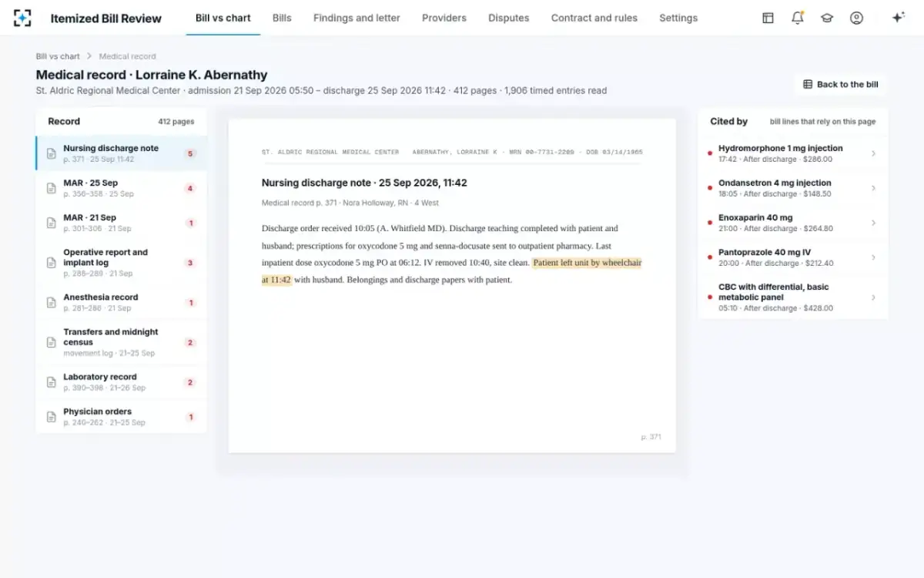This screenshot has width=924, height=578.
Task: Go to the Providers tab
Action: [444, 18]
